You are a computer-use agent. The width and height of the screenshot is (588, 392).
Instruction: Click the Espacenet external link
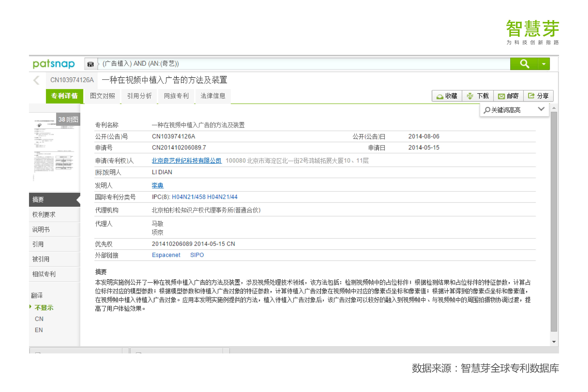[x=166, y=255]
